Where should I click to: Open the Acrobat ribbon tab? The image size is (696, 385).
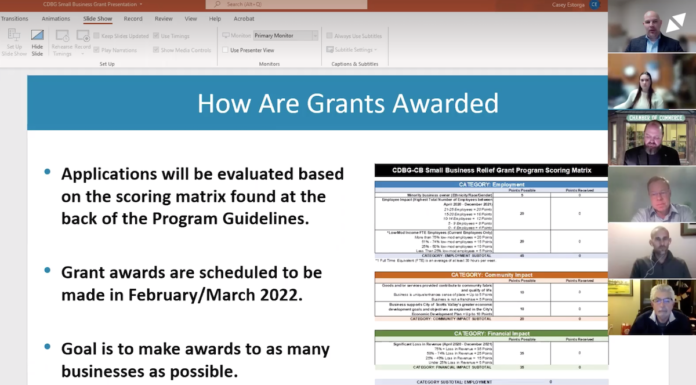coord(244,19)
